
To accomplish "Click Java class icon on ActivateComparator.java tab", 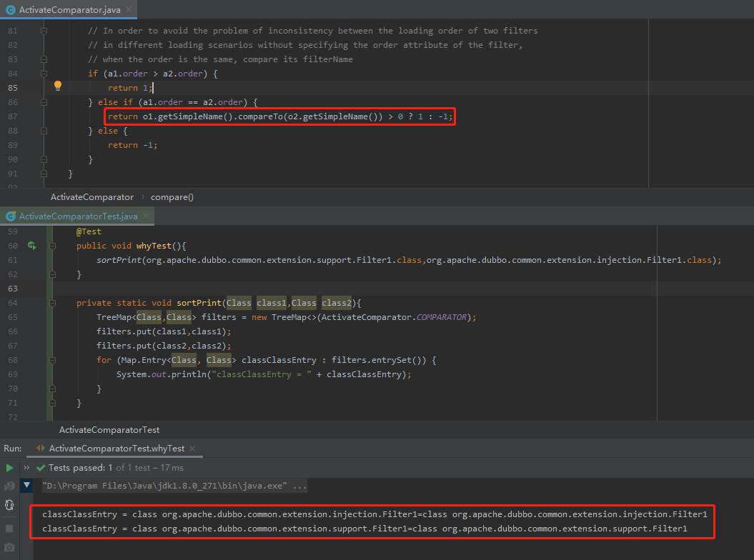I will coord(10,9).
